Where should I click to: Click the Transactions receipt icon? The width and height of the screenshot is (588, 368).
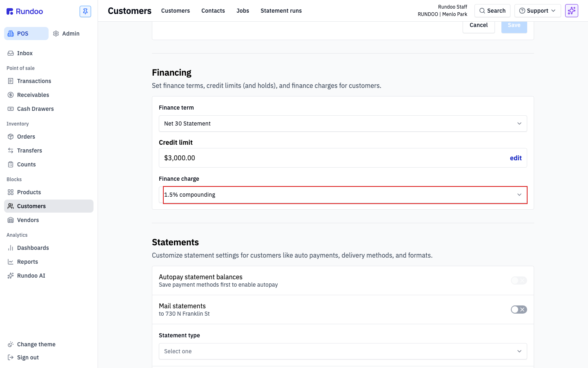(11, 81)
